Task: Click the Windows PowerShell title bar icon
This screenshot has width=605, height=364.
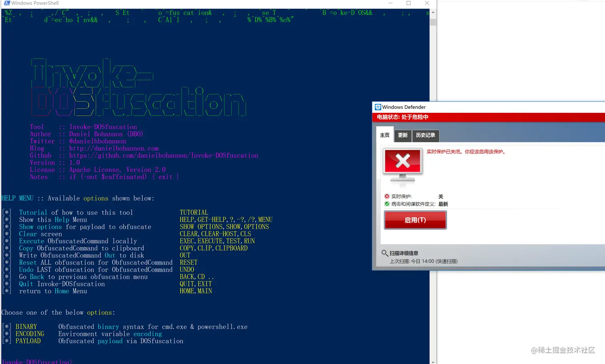Action: pos(7,3)
